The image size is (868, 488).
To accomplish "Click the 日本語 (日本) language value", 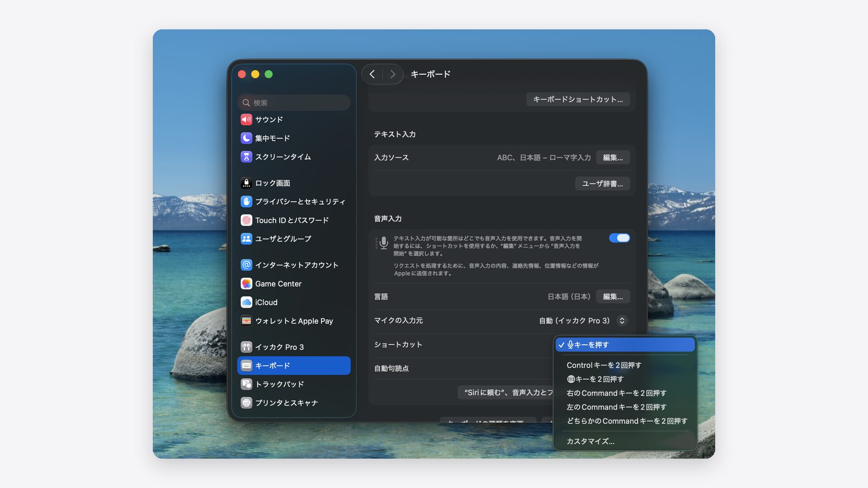I will tap(569, 296).
